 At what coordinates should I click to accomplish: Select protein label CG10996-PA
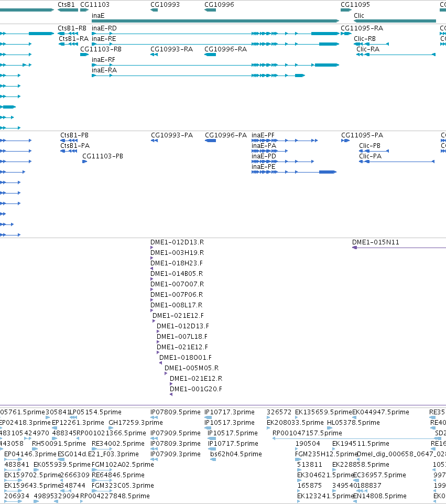pyautogui.click(x=226, y=135)
